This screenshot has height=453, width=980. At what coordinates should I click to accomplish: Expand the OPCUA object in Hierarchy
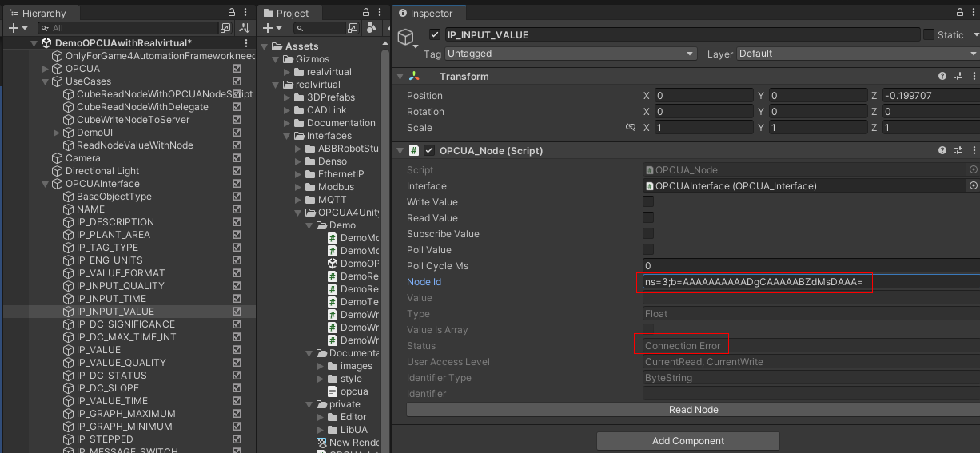46,69
